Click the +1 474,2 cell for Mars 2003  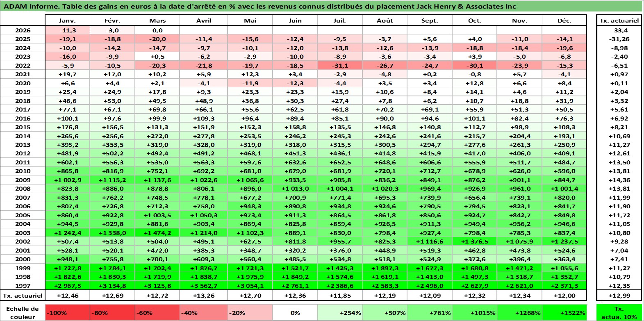click(x=157, y=233)
